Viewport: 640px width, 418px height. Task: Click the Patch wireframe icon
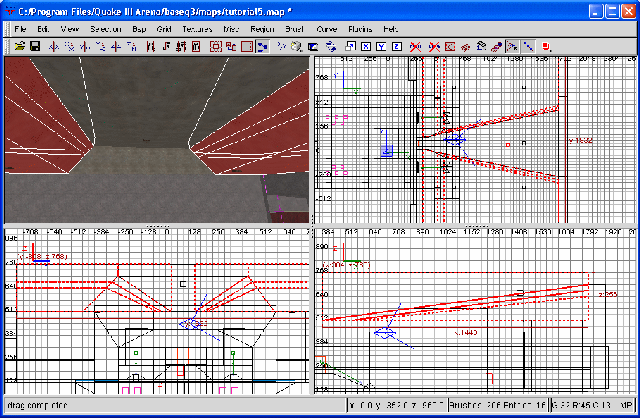click(x=465, y=47)
